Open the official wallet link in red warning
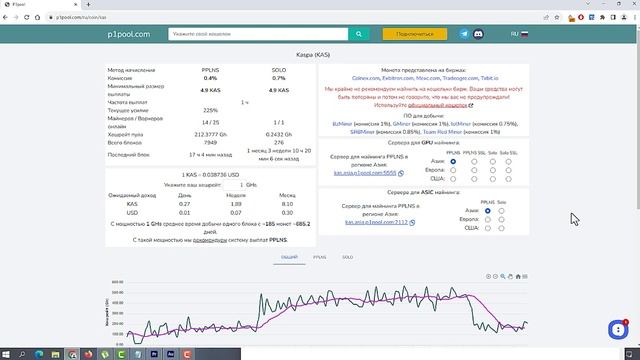Viewport: 640px width, 360px height. pyautogui.click(x=438, y=105)
